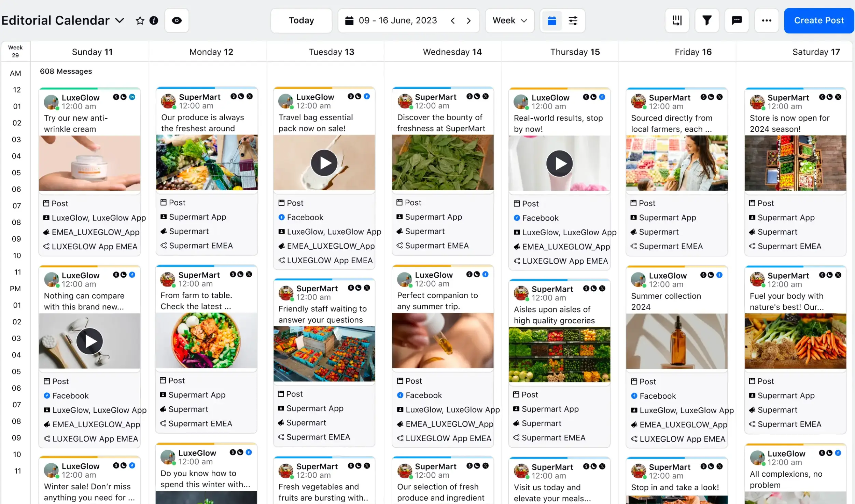855x504 pixels.
Task: Switch to the sliders settings view
Action: [x=573, y=21]
